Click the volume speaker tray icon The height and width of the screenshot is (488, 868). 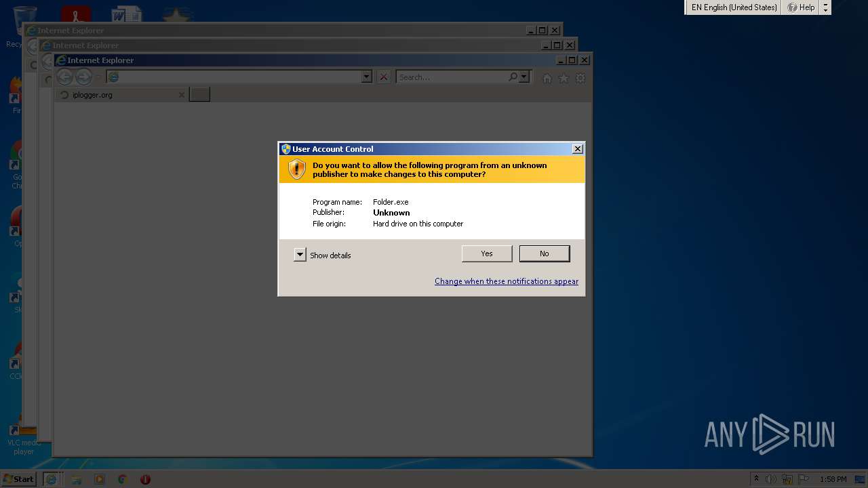pos(770,479)
